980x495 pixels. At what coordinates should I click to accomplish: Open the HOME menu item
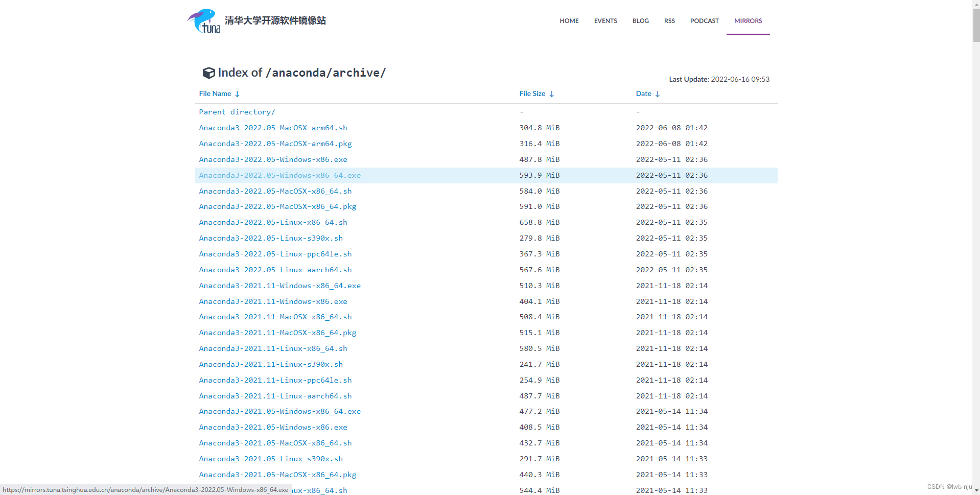[569, 21]
